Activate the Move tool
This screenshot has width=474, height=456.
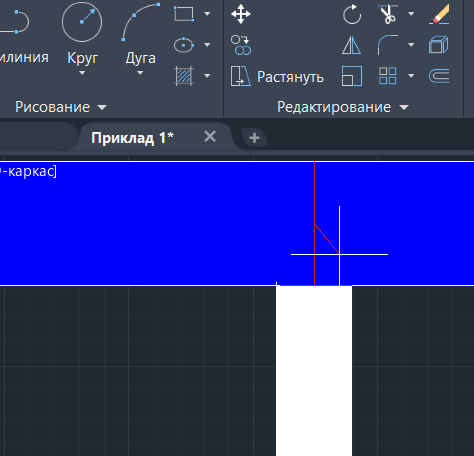pyautogui.click(x=241, y=14)
